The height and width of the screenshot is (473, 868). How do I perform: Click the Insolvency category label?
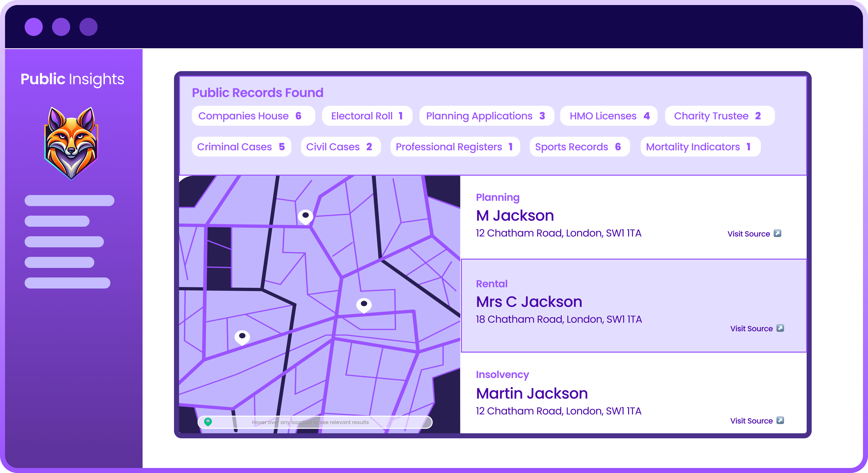tap(502, 375)
